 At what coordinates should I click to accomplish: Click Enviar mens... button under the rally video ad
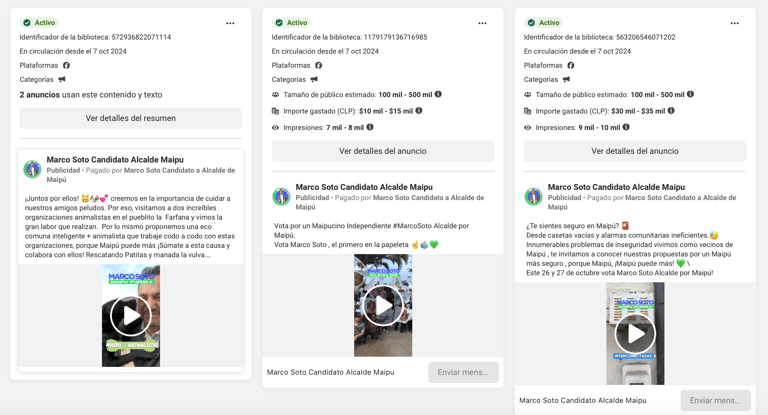click(463, 372)
